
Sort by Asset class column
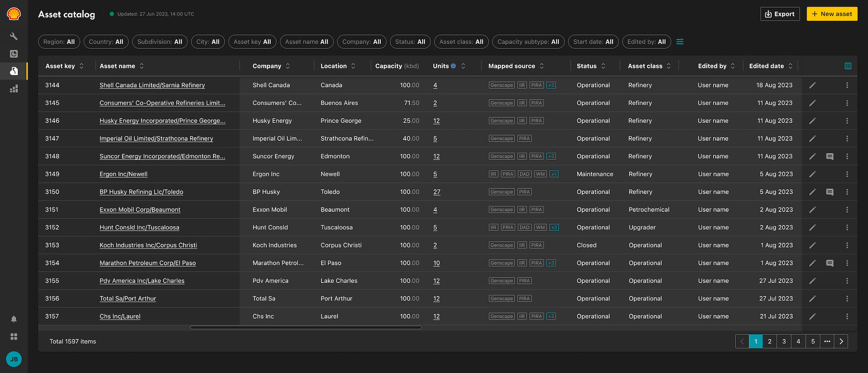click(669, 66)
